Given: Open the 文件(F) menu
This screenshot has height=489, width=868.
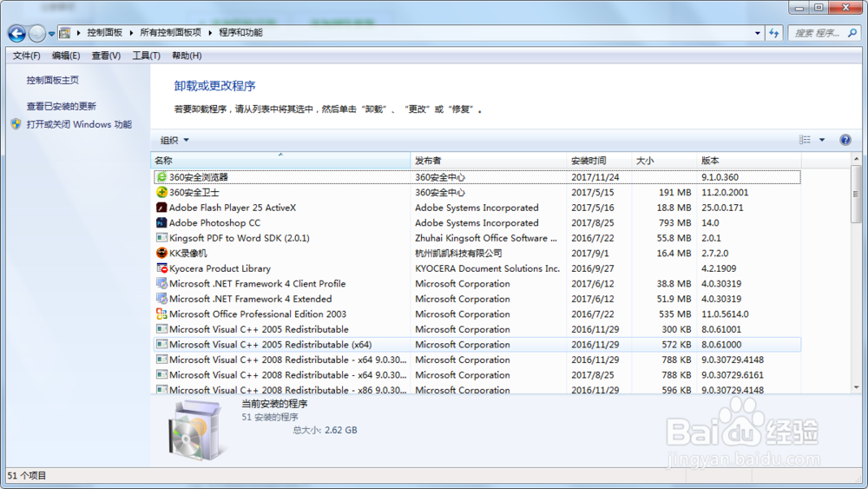Looking at the screenshot, I should click(26, 56).
